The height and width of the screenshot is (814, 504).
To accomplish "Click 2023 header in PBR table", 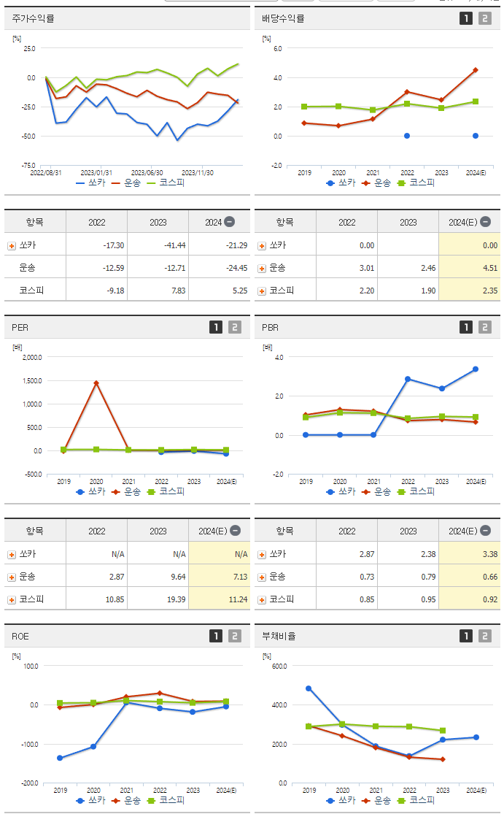I will pyautogui.click(x=408, y=531).
